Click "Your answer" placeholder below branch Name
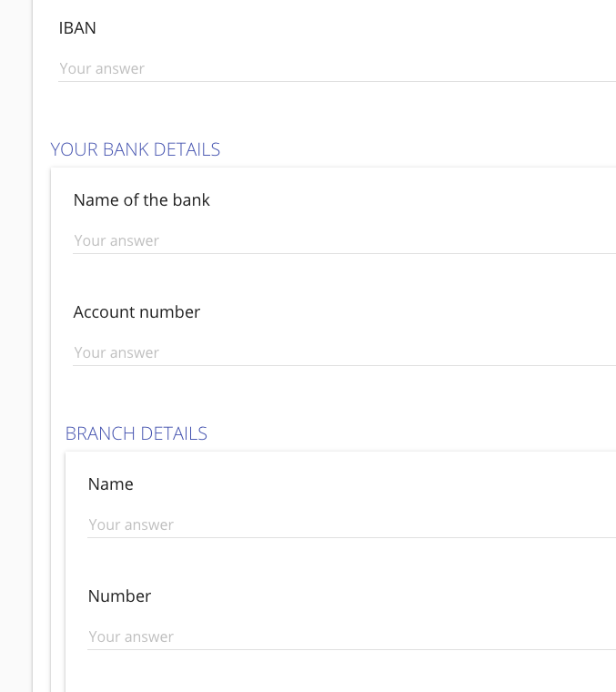 131,524
